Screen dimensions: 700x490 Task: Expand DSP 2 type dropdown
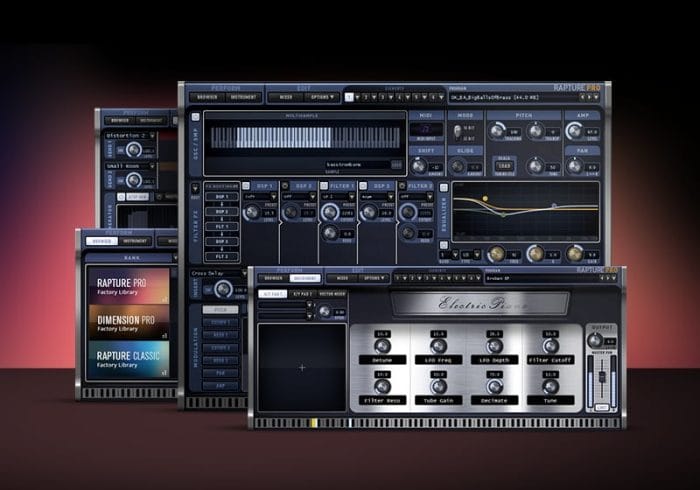(312, 196)
